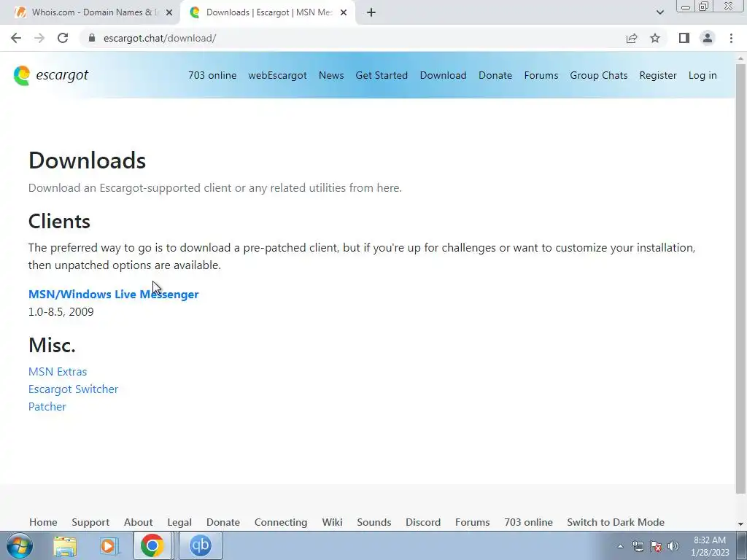
Task: Click the footer Home link
Action: tap(43, 522)
